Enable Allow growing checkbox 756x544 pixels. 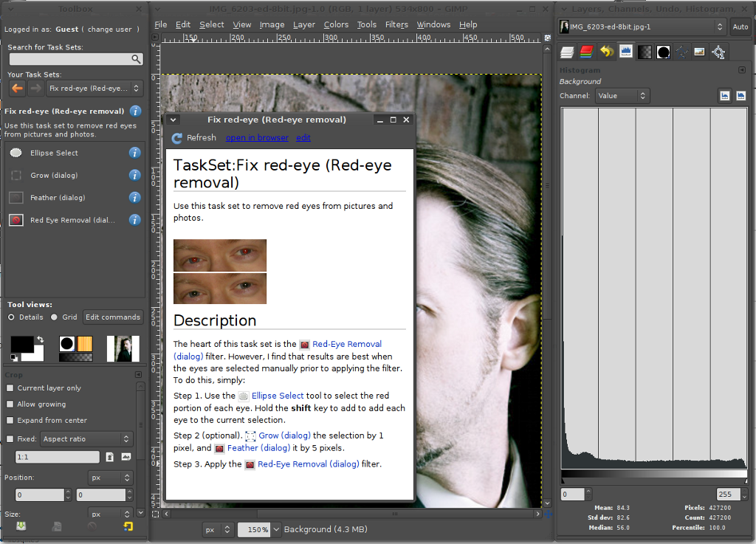10,404
